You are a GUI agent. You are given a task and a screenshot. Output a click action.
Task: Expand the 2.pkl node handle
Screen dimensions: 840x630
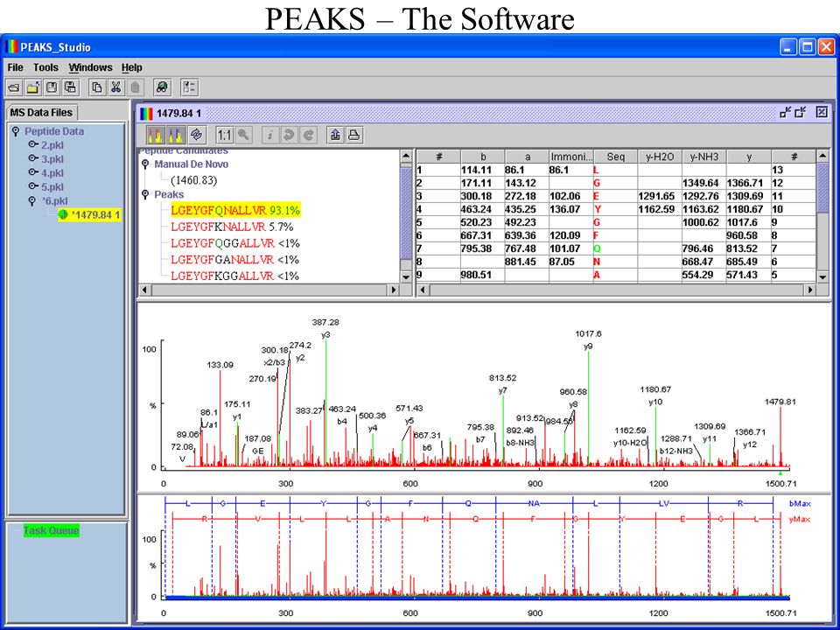pos(33,144)
